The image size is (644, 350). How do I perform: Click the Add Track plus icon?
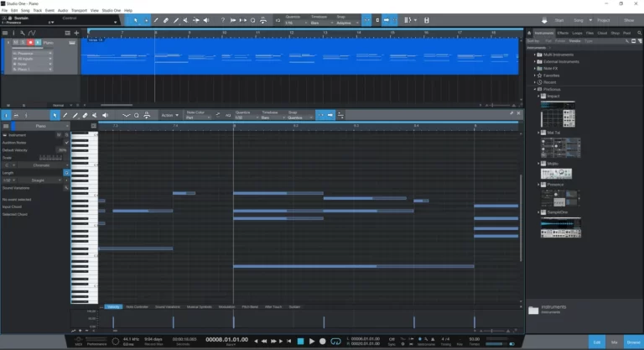pyautogui.click(x=76, y=33)
